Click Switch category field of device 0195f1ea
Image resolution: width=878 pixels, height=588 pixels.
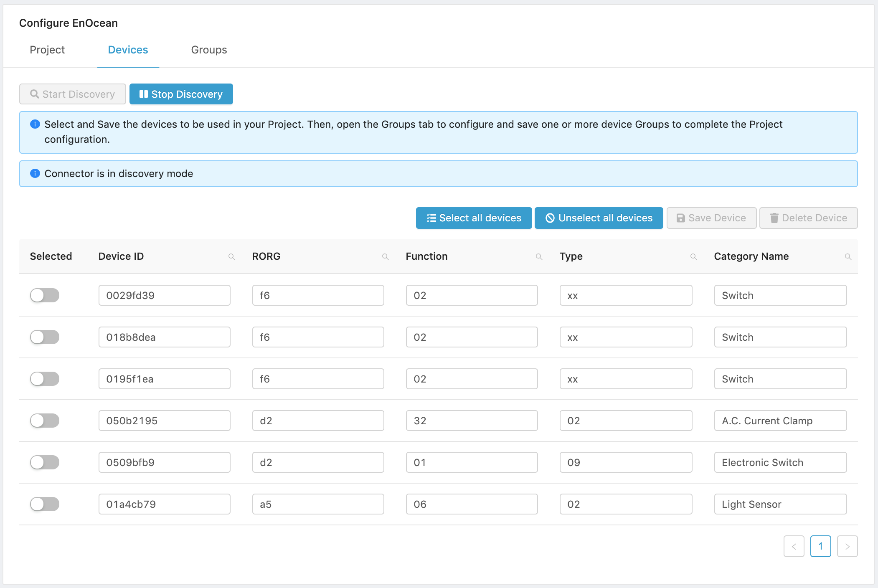point(781,379)
